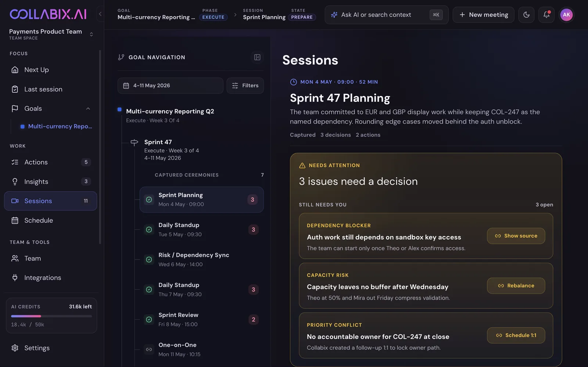Click breadcrumb chevron after EXECUTE phase
588x367 pixels.
click(235, 15)
